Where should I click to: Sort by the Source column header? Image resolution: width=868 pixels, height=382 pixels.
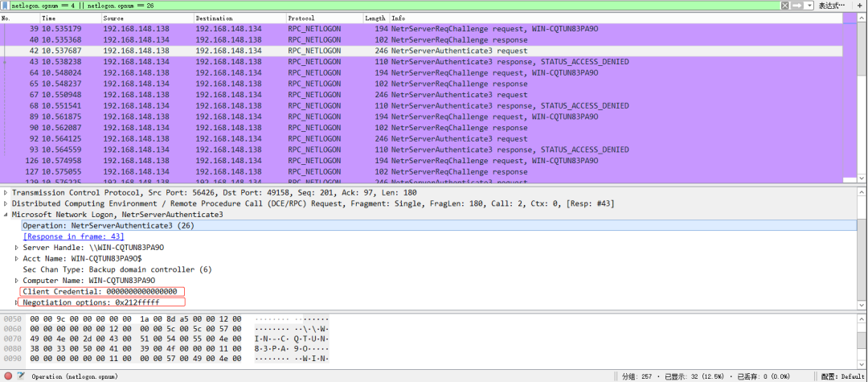coord(147,18)
